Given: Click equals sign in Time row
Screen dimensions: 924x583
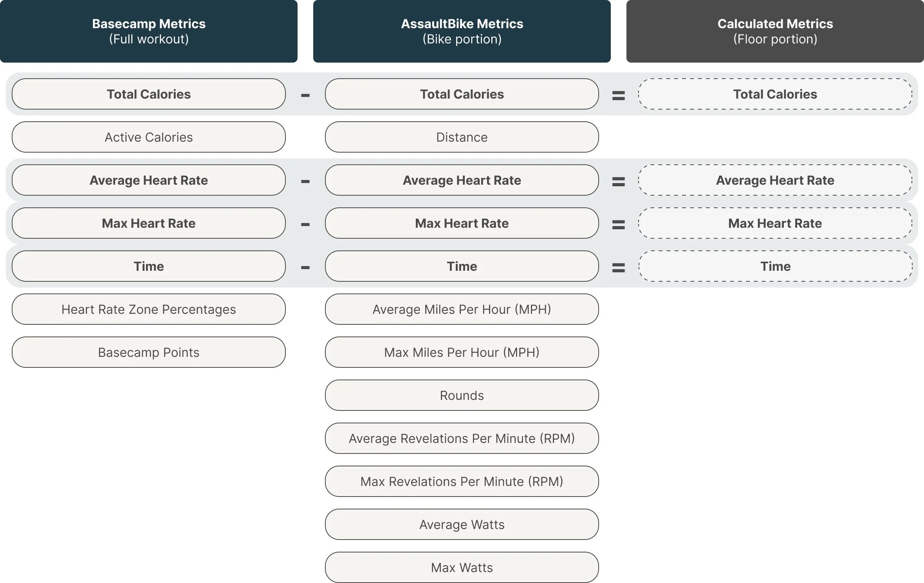Looking at the screenshot, I should click(x=619, y=268).
